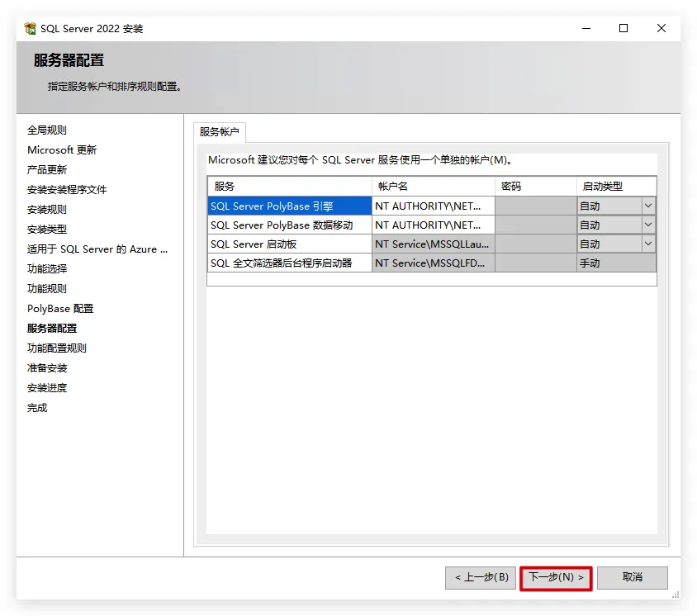Open startup type dropdown for PolyBase 引擎
The image size is (697, 616).
coord(647,206)
